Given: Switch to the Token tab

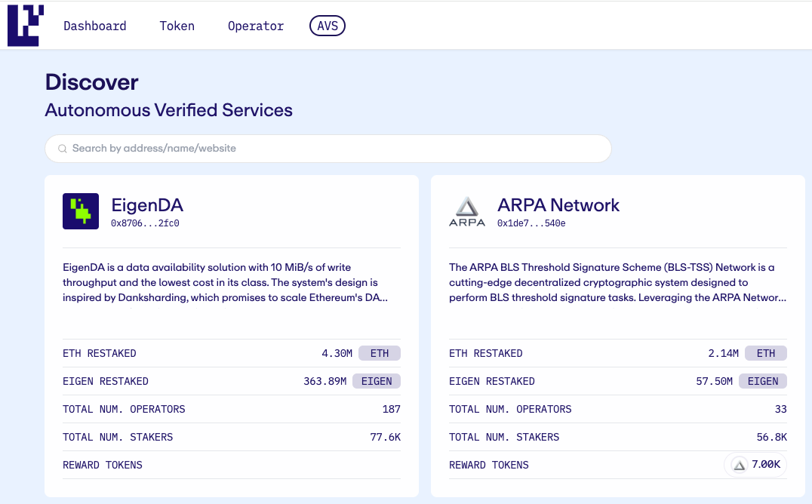Looking at the screenshot, I should click(x=177, y=26).
